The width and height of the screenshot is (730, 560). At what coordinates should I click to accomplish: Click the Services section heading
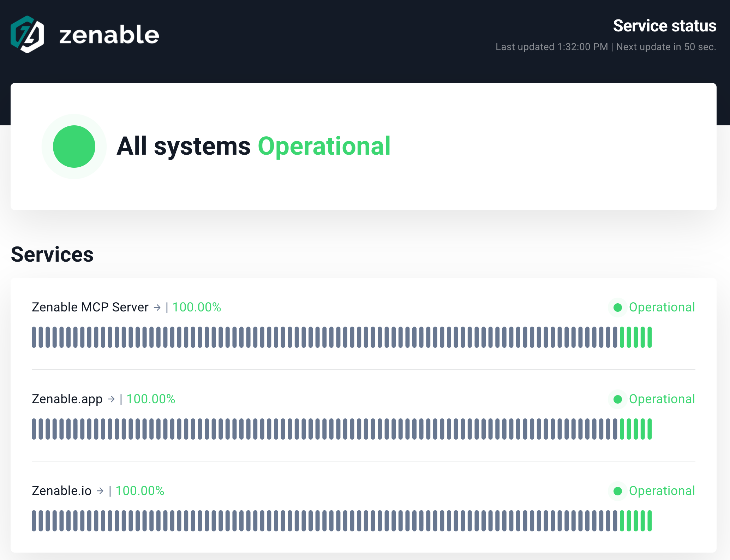pyautogui.click(x=52, y=254)
